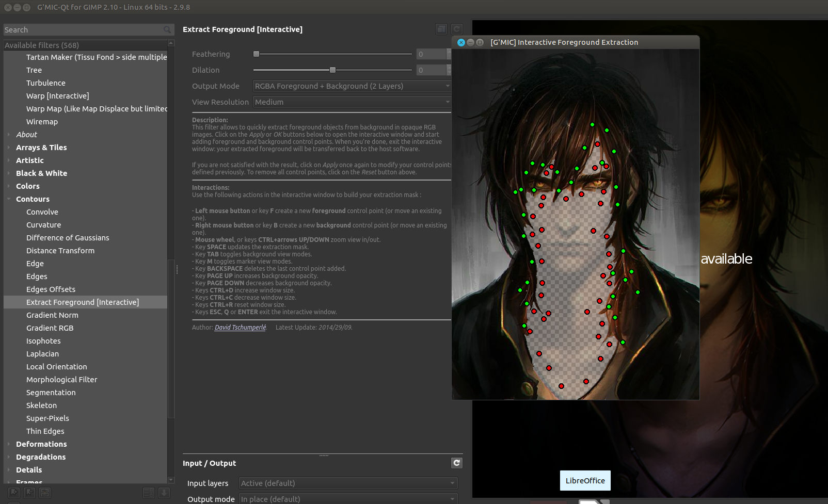The image size is (828, 504).
Task: Expand the Black & White category
Action: (x=9, y=173)
